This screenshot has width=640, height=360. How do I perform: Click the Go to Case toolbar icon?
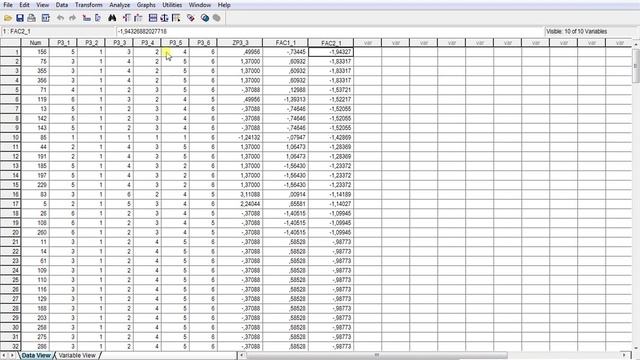[x=87, y=18]
